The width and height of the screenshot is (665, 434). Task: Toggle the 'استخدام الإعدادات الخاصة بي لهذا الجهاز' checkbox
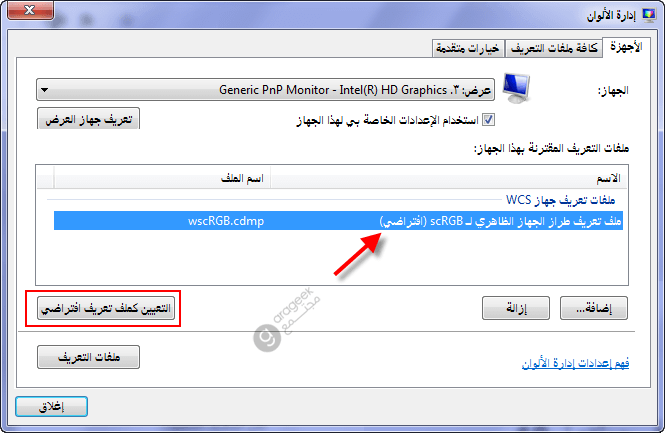pos(489,120)
